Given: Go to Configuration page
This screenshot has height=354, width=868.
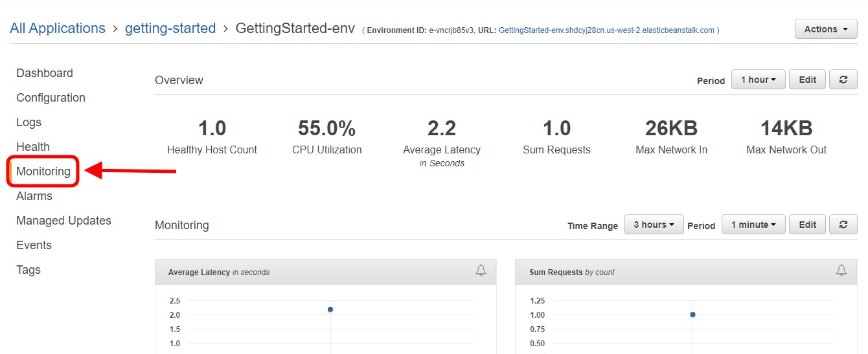Looking at the screenshot, I should (x=51, y=98).
